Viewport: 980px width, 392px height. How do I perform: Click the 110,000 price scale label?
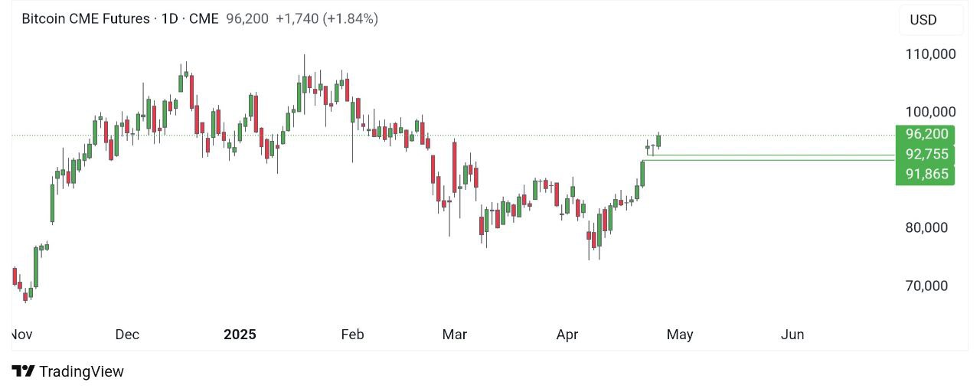coord(930,54)
